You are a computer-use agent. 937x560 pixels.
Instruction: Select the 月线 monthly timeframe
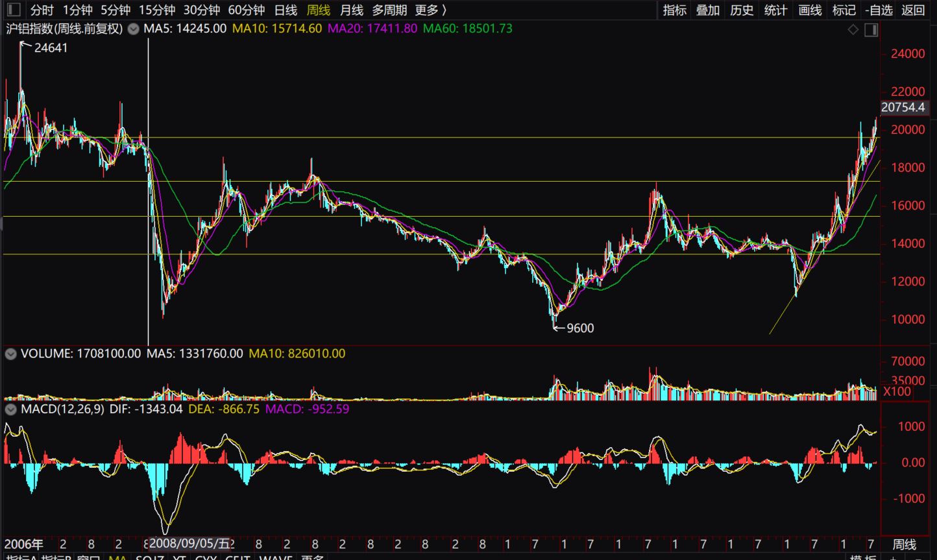click(x=352, y=10)
